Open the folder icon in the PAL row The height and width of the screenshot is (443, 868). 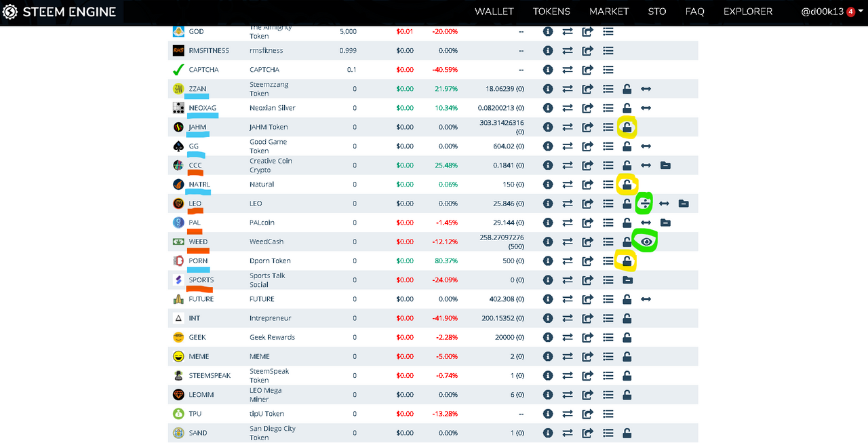click(x=665, y=223)
